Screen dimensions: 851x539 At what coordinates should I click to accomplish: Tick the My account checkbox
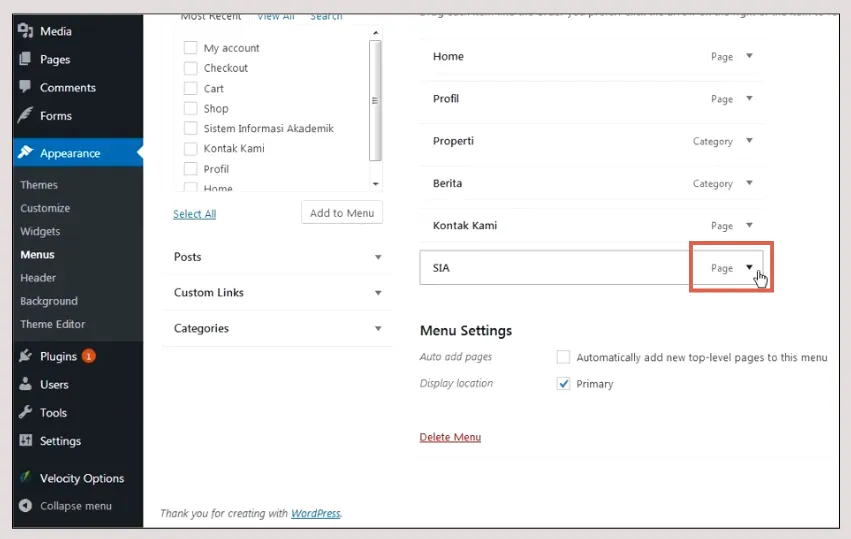coord(190,48)
